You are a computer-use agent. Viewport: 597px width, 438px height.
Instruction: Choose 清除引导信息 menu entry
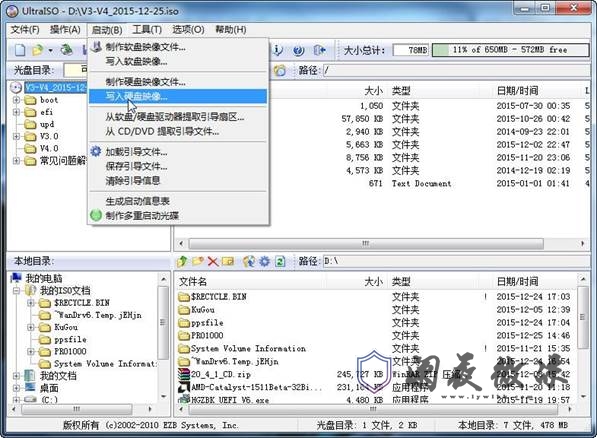pos(178,181)
